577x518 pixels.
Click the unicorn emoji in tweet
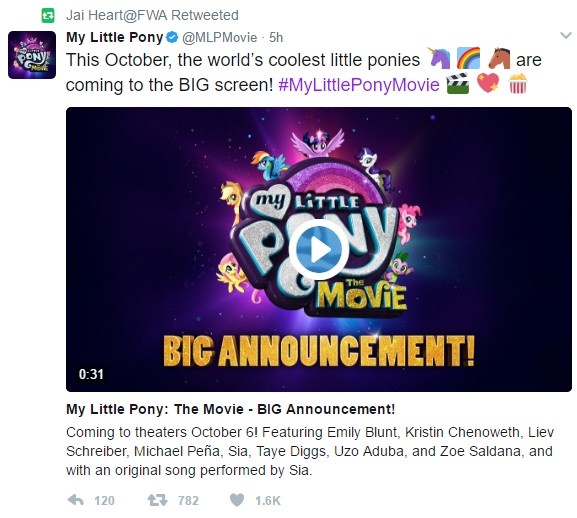click(x=439, y=58)
